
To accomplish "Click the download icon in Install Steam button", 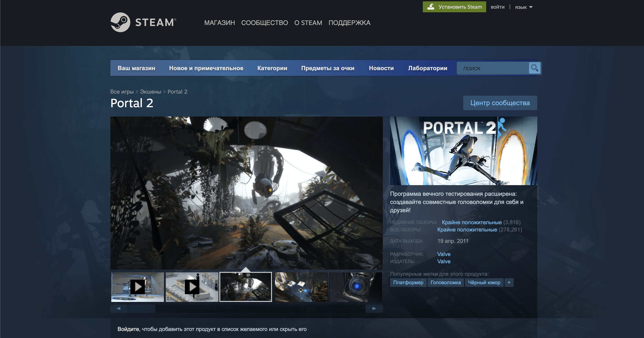I will (431, 7).
